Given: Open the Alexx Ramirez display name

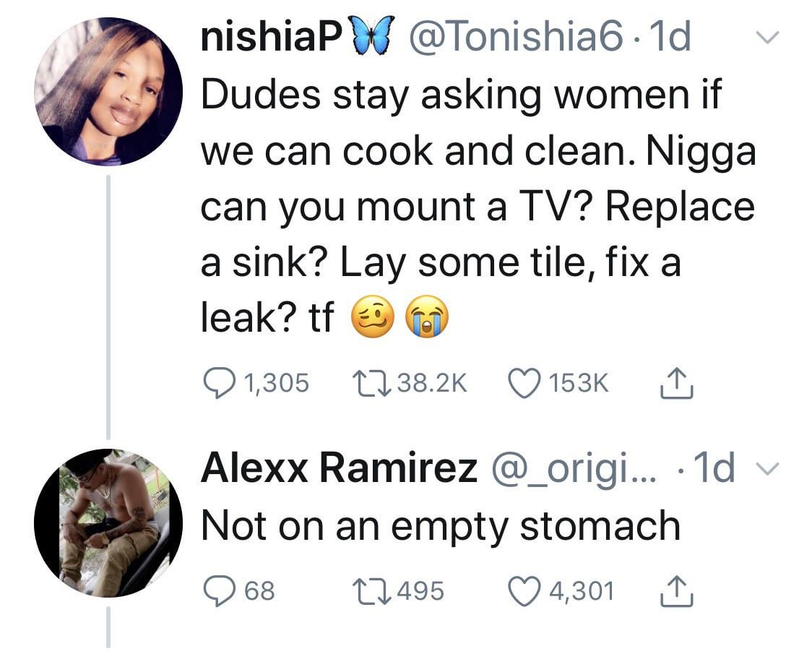Looking at the screenshot, I should (x=338, y=468).
